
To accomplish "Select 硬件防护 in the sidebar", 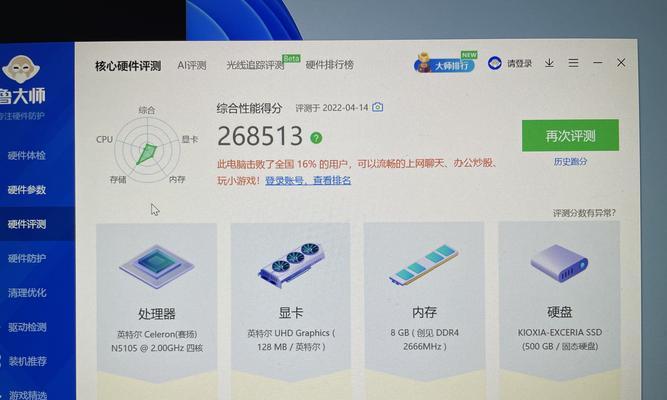I will click(27, 258).
